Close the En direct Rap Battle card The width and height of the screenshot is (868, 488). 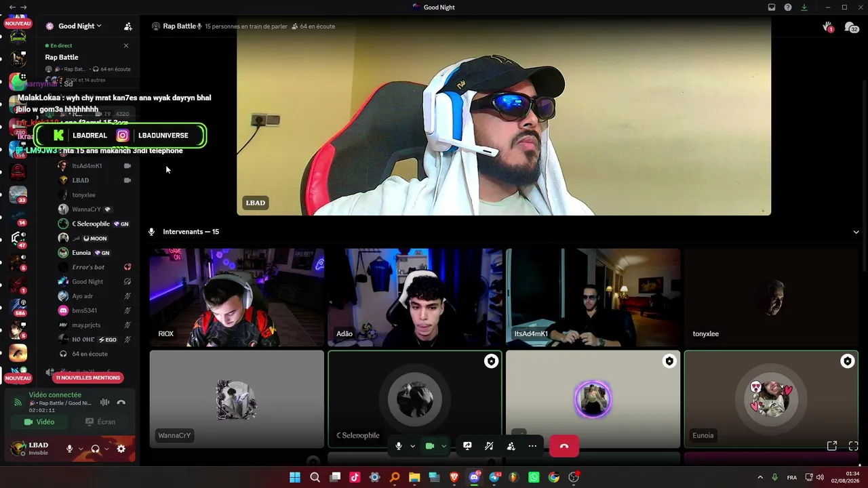click(126, 45)
